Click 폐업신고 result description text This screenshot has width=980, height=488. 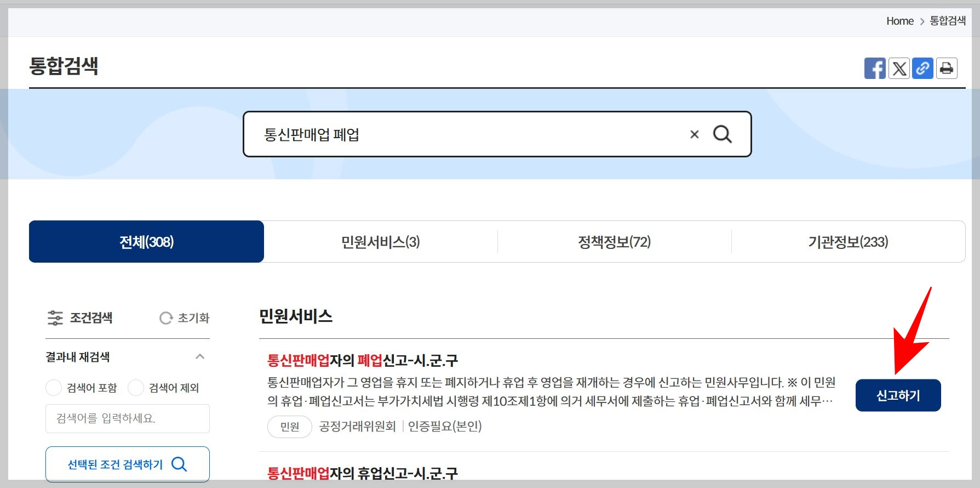coord(552,391)
